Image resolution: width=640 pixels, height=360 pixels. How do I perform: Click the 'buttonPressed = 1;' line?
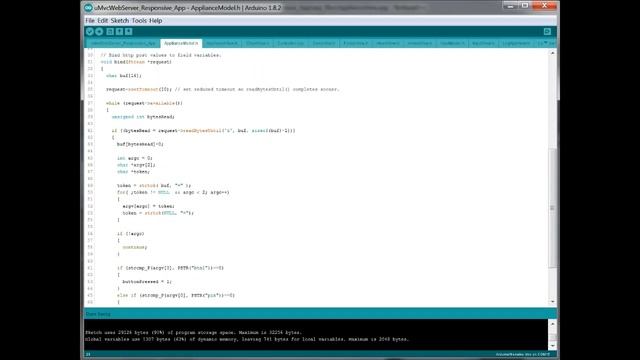[x=147, y=282]
